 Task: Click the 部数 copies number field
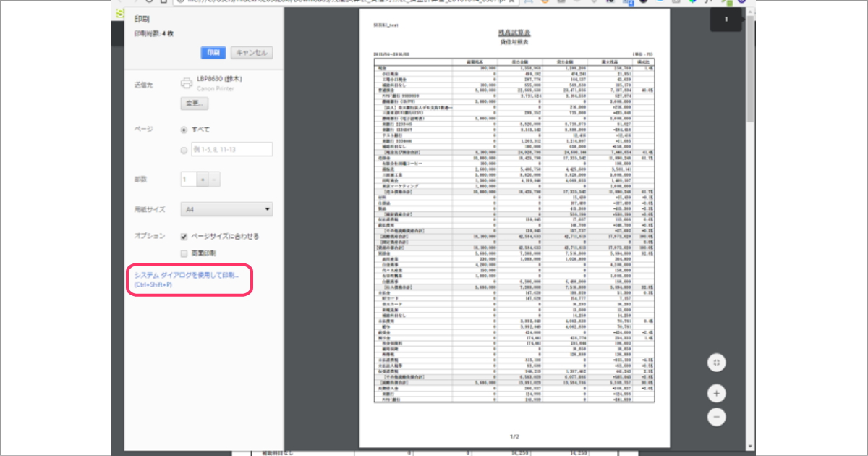188,179
